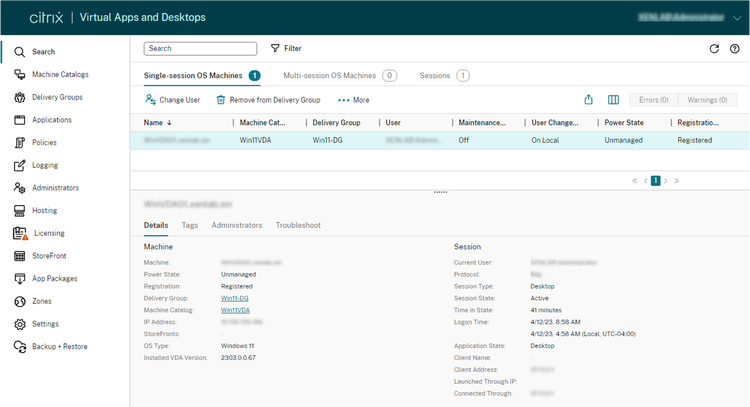Open the Settings gear icon
750x407 pixels.
[x=20, y=324]
